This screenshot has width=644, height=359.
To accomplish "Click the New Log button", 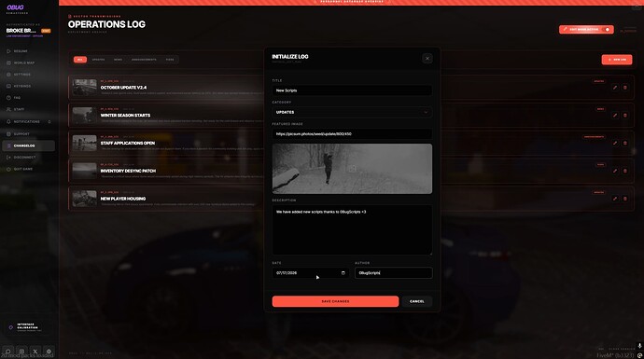I will tap(617, 60).
